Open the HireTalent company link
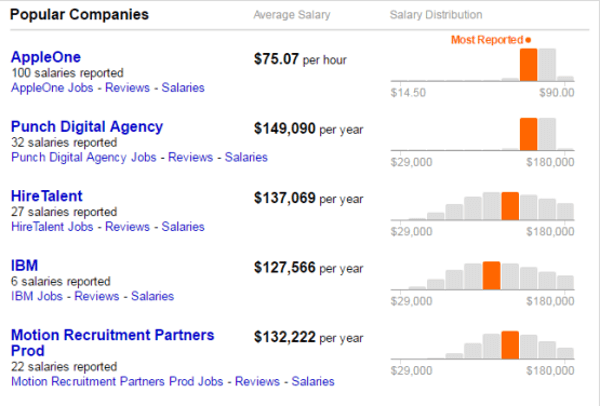This screenshot has width=600, height=406. coord(46,196)
